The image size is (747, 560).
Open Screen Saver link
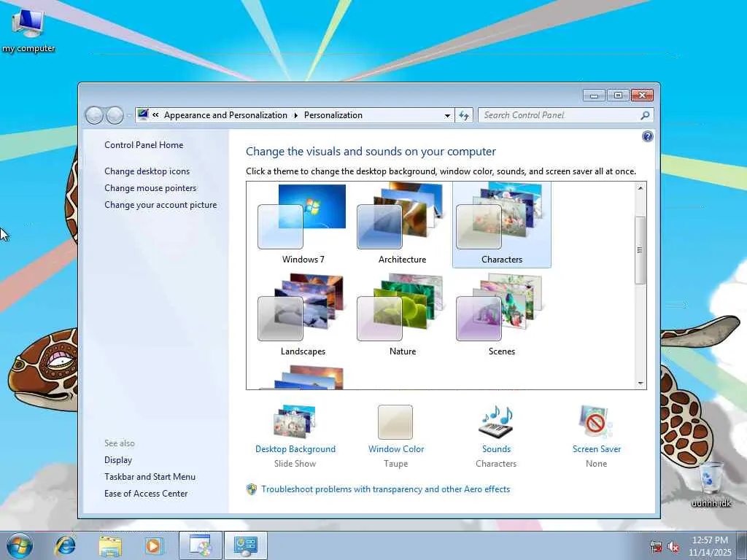597,449
